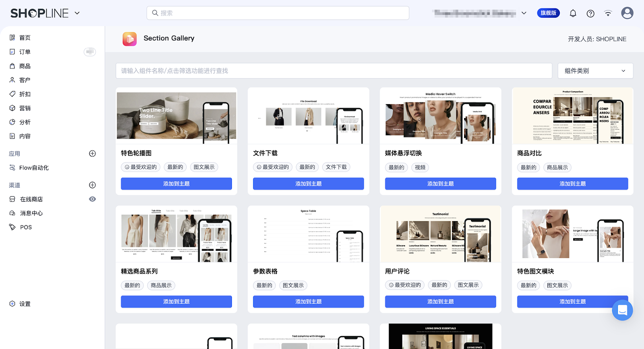Click the 设置 settings gear icon
This screenshot has width=644, height=349.
[x=12, y=304]
